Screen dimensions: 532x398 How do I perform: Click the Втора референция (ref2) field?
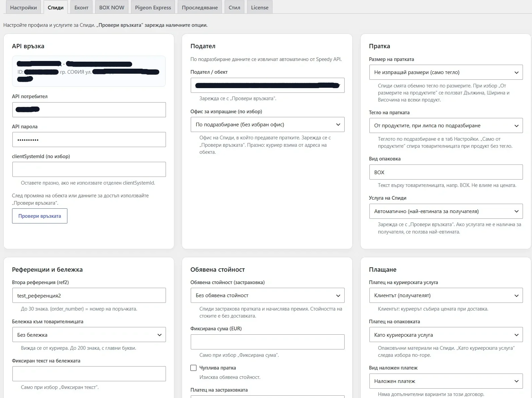point(89,295)
